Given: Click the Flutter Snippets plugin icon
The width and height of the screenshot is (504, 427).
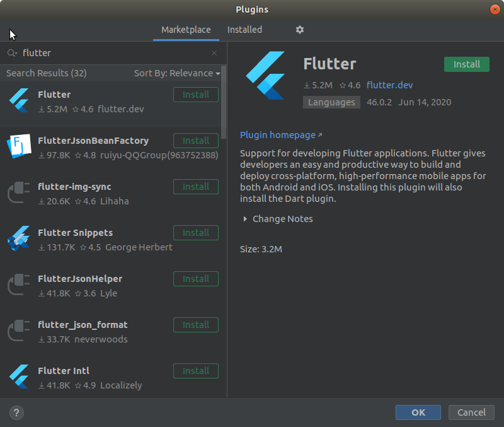Looking at the screenshot, I should (18, 238).
